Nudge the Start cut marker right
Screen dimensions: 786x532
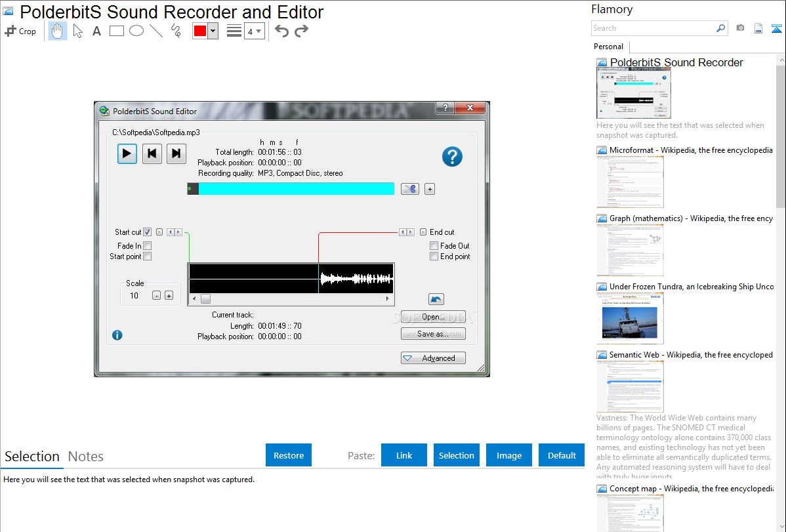pos(178,232)
